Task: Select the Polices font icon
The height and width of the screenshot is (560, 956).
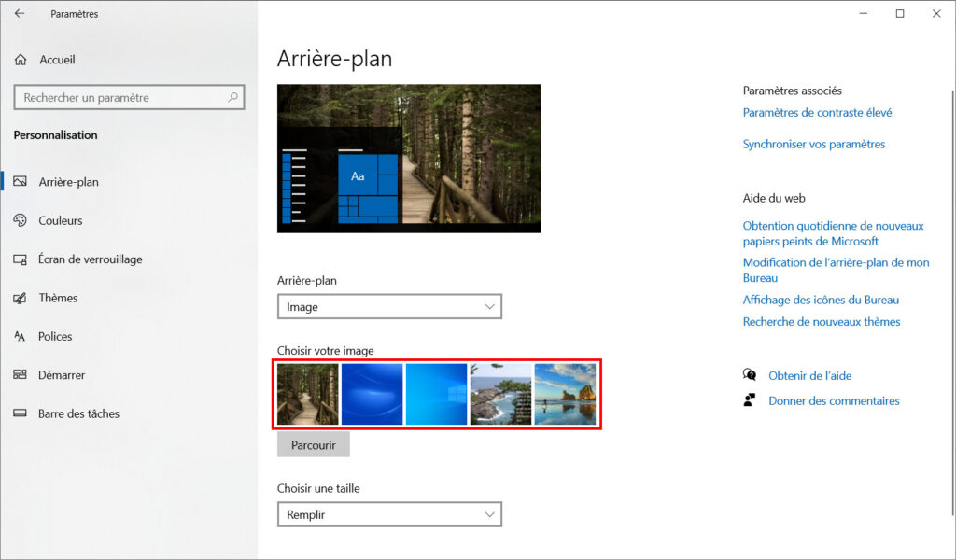Action: (21, 336)
